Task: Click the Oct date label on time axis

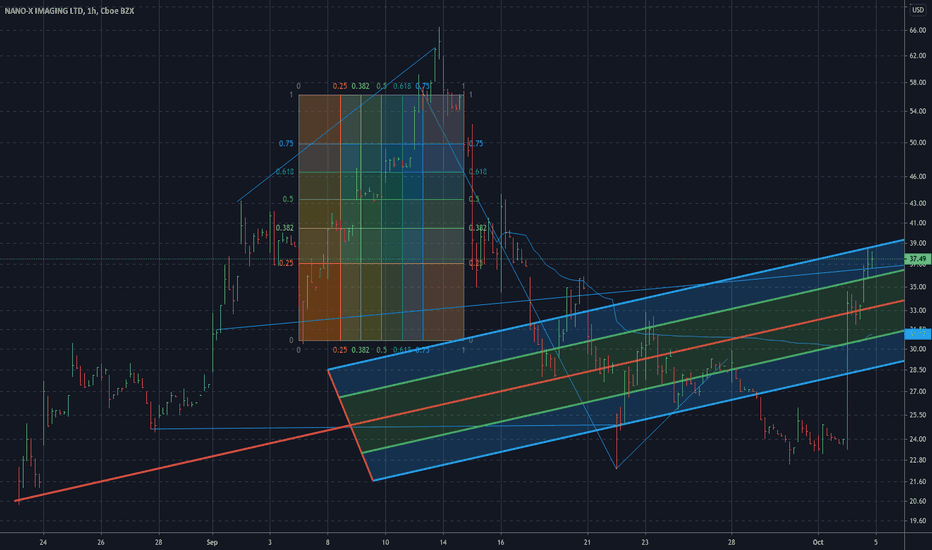Action: (x=818, y=542)
